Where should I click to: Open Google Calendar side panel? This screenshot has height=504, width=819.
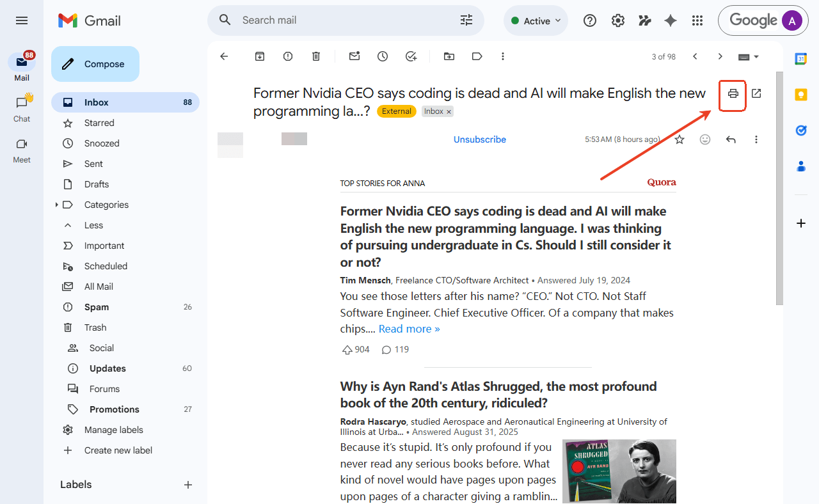click(x=801, y=59)
